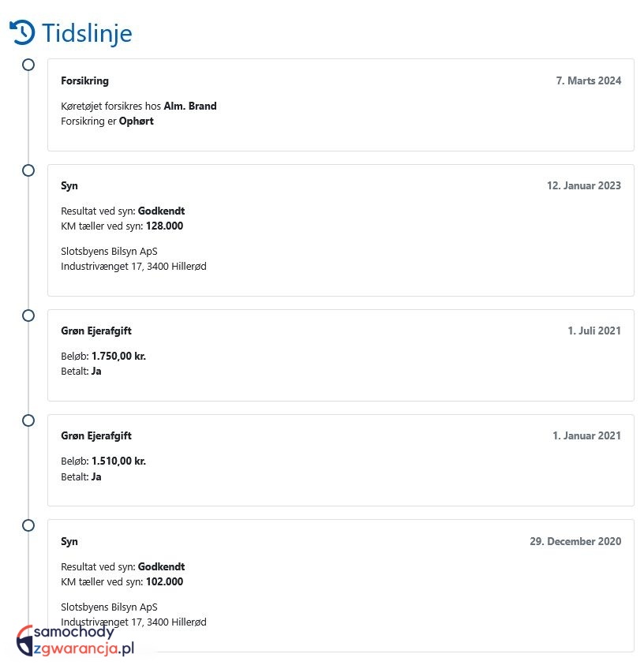Click the 102.000 KM reading
Viewport: 644px width, 665px height.
point(164,581)
